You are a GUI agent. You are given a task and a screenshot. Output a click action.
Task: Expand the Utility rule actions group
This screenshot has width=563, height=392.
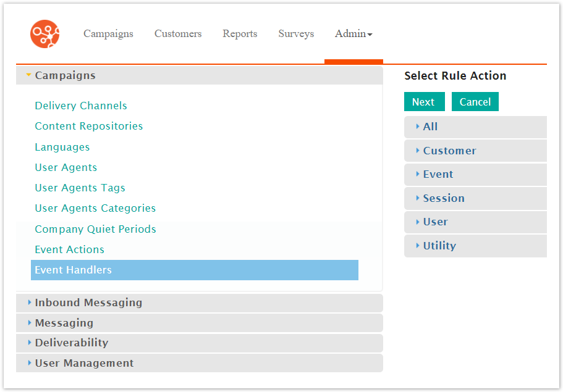pos(475,246)
